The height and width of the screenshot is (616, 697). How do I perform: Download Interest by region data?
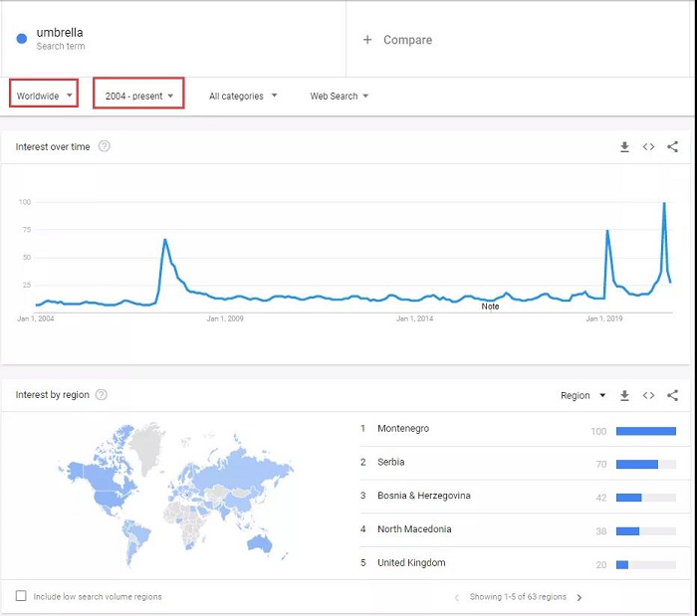(x=624, y=396)
